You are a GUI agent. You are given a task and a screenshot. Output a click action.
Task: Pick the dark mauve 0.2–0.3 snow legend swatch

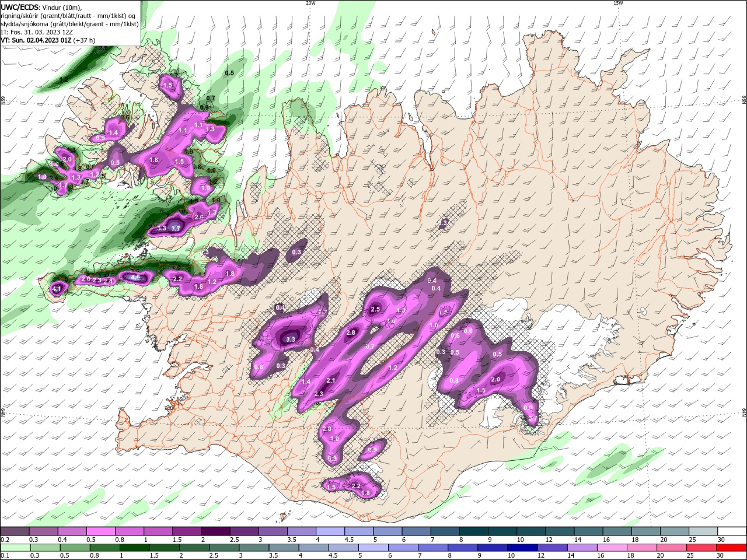[15, 531]
